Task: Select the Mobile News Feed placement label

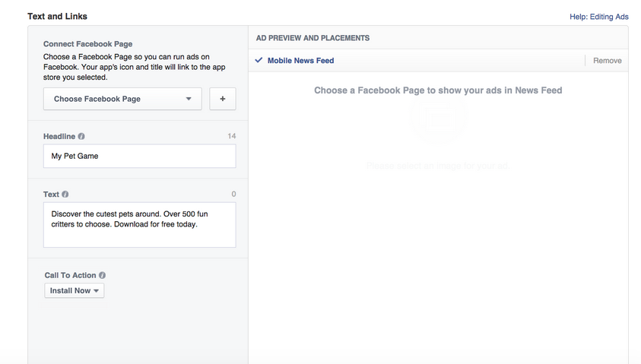Action: pos(300,61)
